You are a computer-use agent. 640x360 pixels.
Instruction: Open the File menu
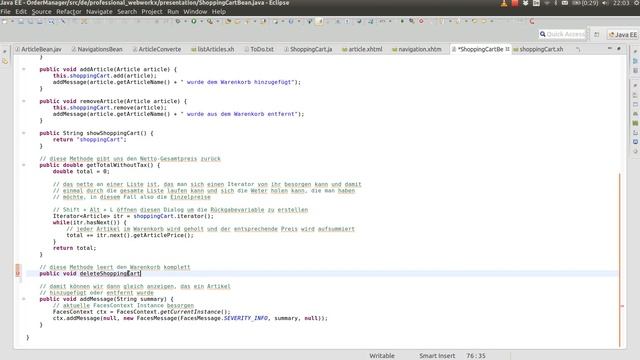click(x=6, y=11)
